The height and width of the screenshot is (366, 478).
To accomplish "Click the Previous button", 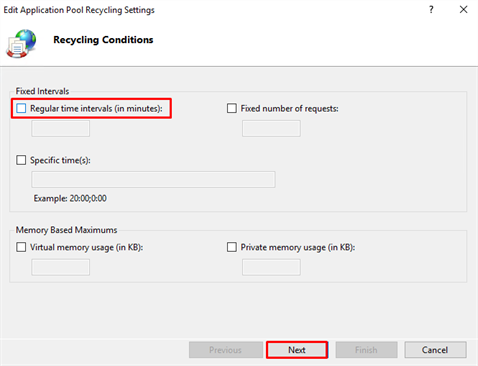I will click(226, 350).
